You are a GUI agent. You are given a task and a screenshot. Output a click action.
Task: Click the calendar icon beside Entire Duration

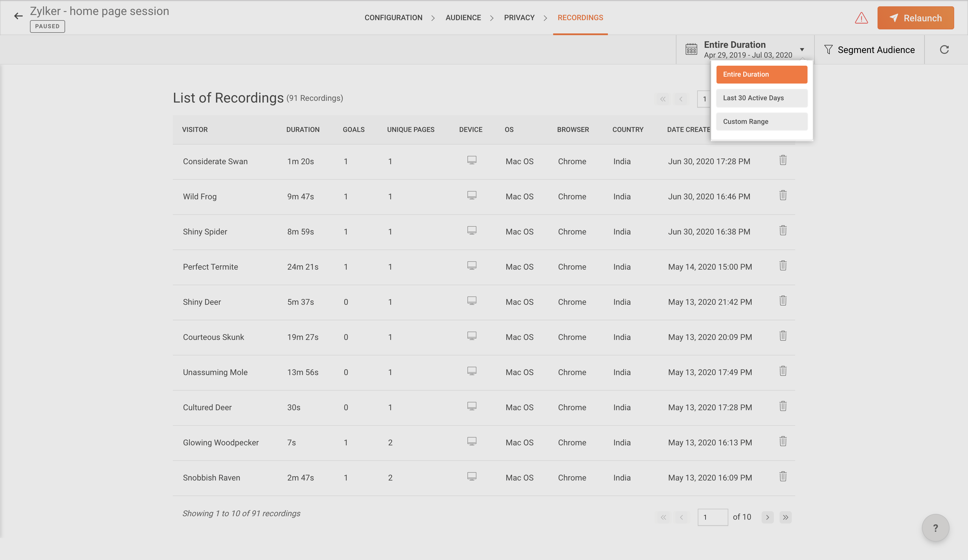point(691,50)
